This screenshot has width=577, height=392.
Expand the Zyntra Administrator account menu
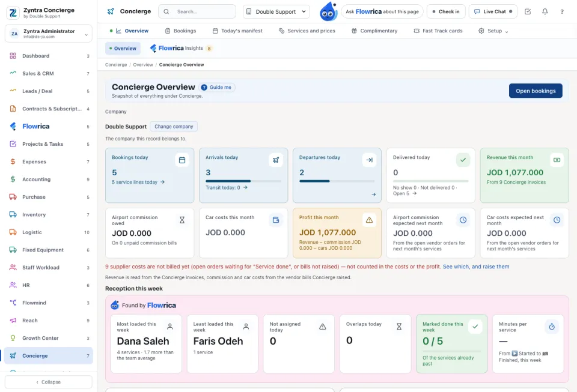49,34
